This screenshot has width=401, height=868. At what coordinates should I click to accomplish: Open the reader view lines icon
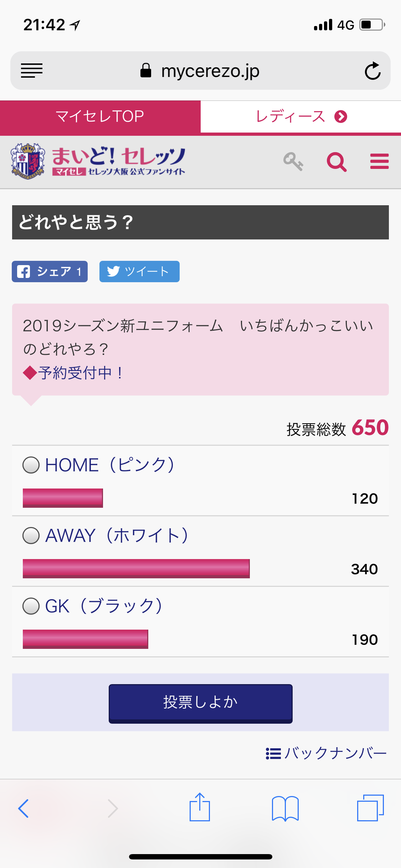[32, 71]
